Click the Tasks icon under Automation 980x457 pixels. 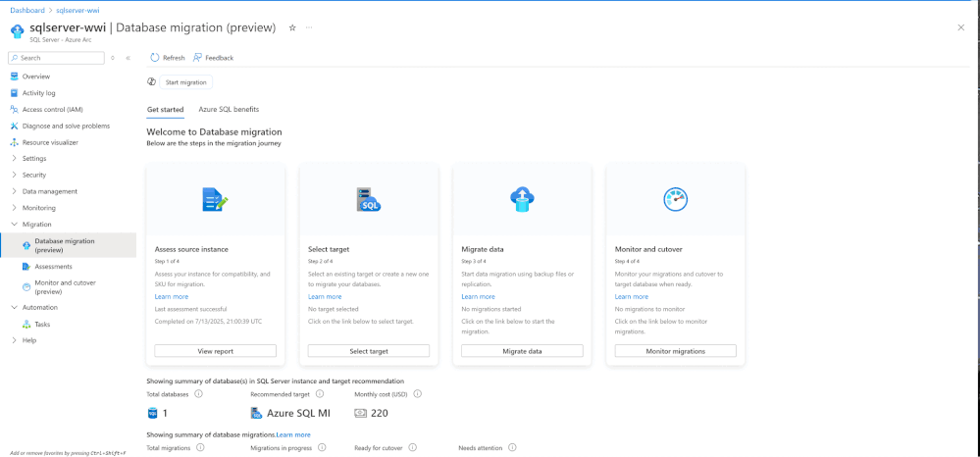point(26,325)
